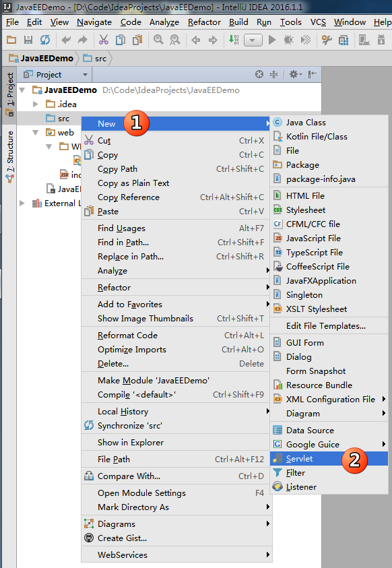Select Synchronize 'src' menu item
The image size is (392, 568).
(176, 426)
